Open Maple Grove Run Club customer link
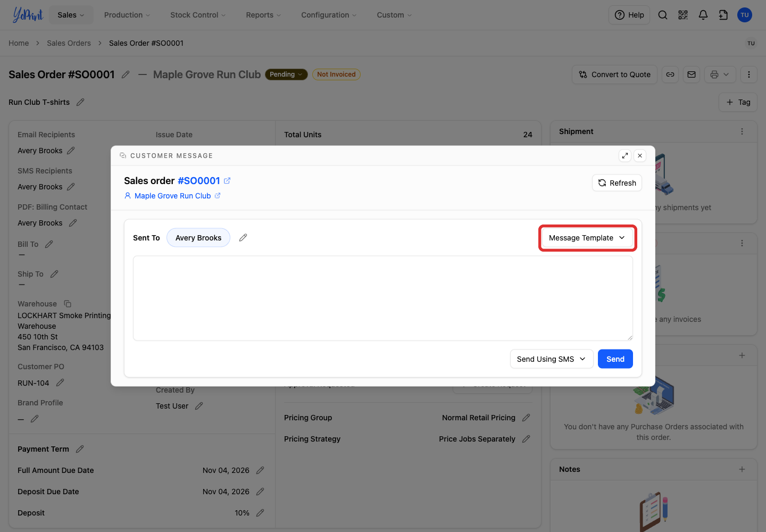The image size is (766, 532). click(x=172, y=196)
